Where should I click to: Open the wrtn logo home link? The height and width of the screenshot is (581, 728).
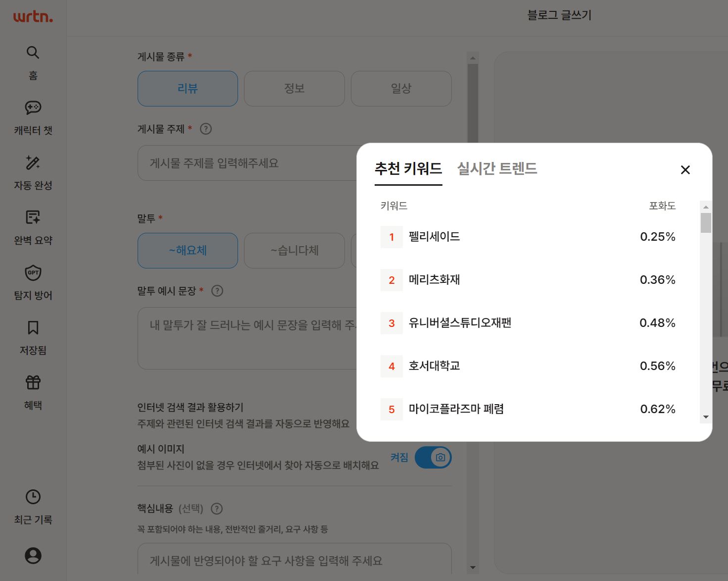click(33, 16)
